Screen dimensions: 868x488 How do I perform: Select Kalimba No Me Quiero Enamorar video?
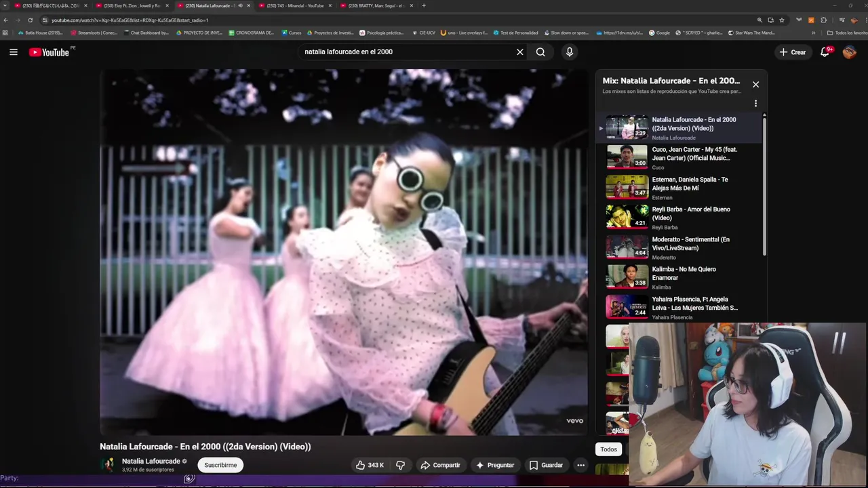pyautogui.click(x=679, y=277)
